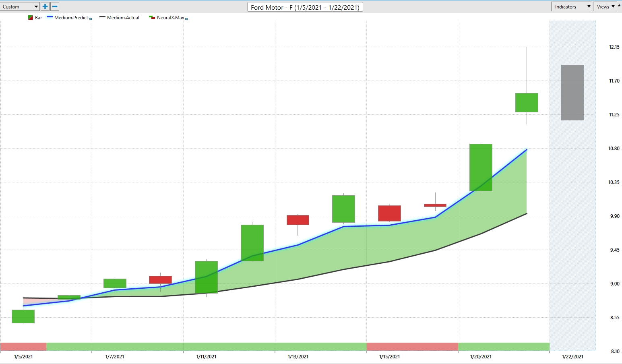Image resolution: width=622 pixels, height=364 pixels.
Task: Select the gray forecast bar for 1/22/2021
Action: click(x=572, y=93)
